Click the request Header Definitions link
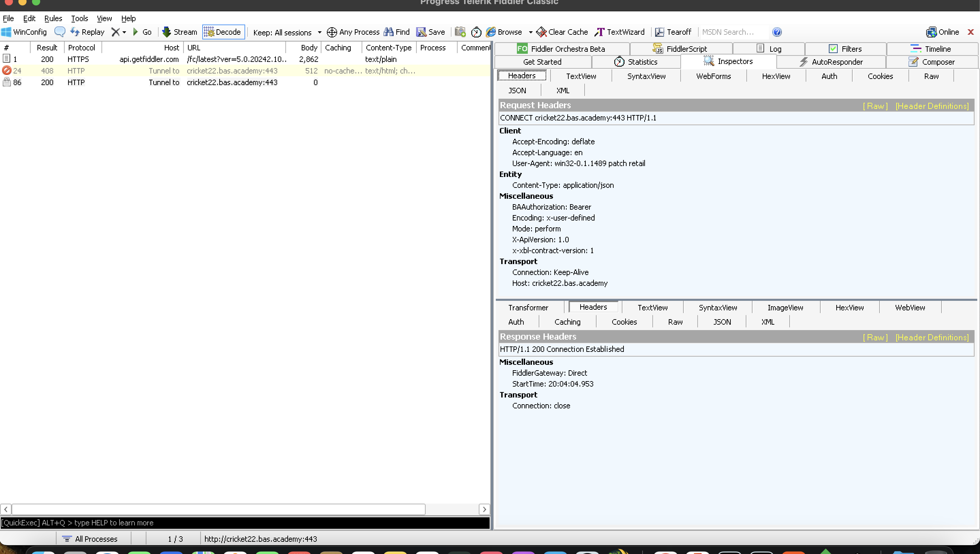Viewport: 980px width, 554px height. 932,106
